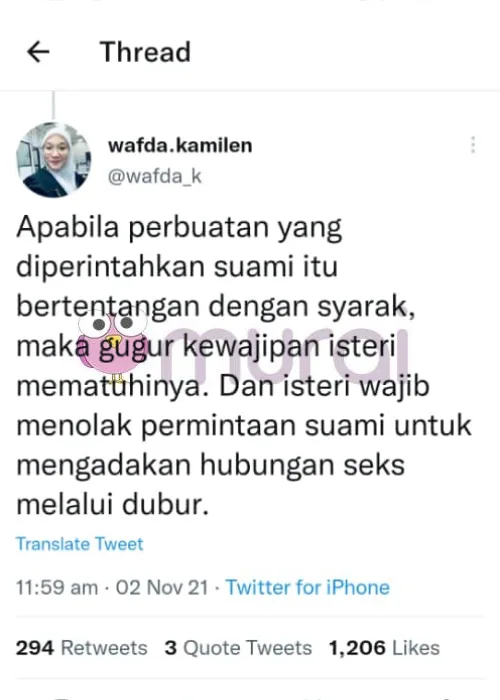This screenshot has width=500, height=700.
Task: View the 294 Retweets list
Action: click(81, 648)
